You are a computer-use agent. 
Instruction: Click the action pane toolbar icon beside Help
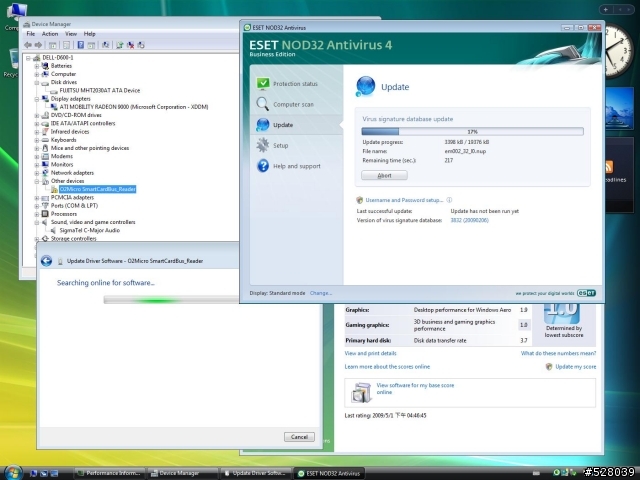click(x=91, y=45)
